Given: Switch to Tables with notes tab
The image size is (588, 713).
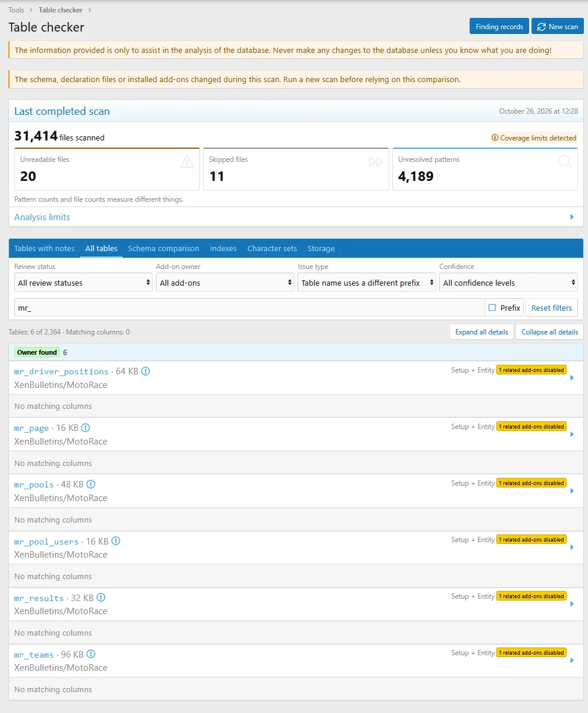Looking at the screenshot, I should [44, 248].
